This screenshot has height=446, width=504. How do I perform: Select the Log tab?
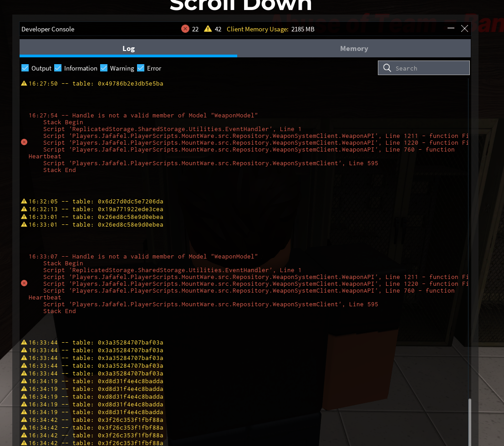[x=128, y=49]
